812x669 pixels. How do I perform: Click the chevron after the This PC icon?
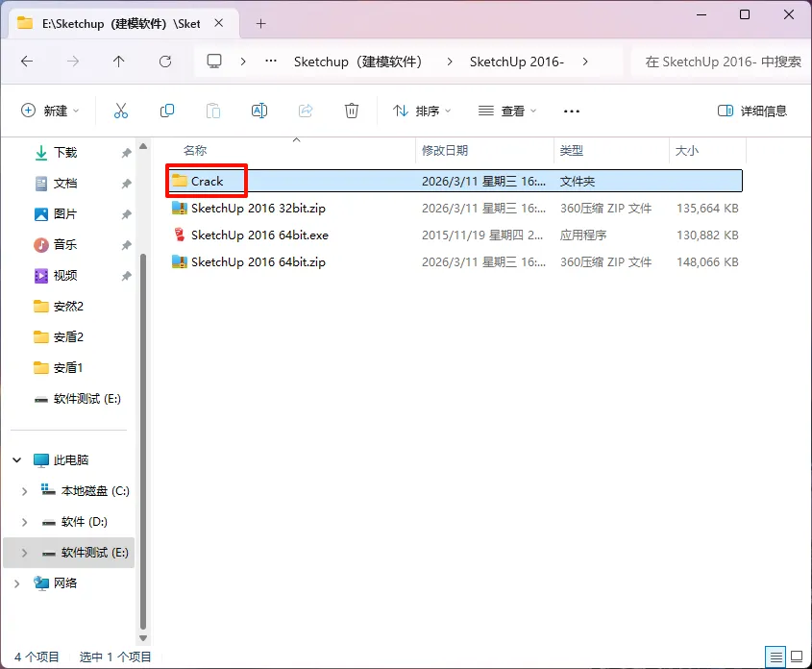[x=243, y=62]
